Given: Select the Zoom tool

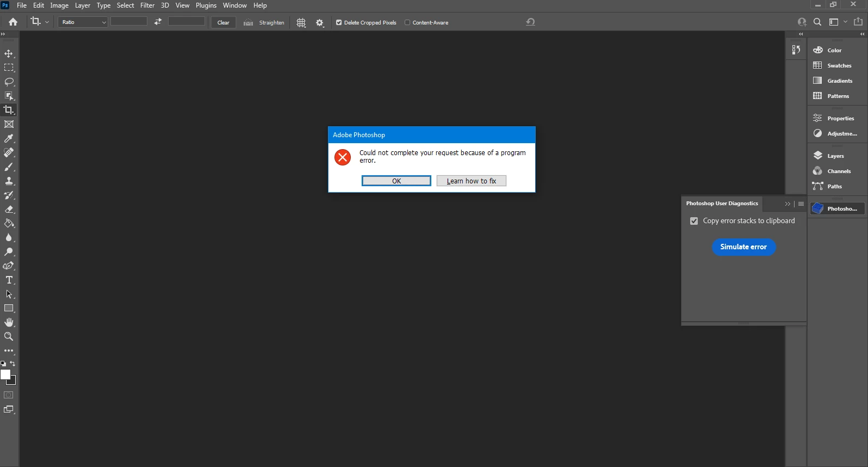Looking at the screenshot, I should 9,336.
